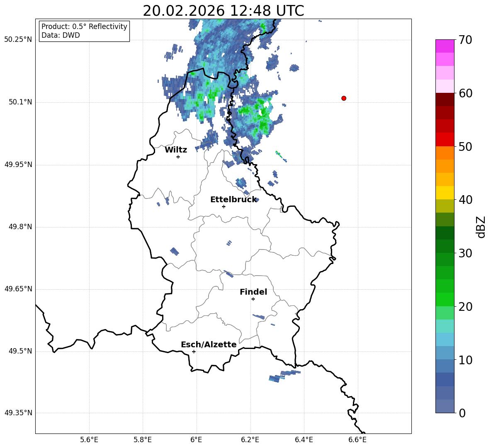The width and height of the screenshot is (491, 448).
Task: Click the 70 tick on colorbar
Action: 465,40
